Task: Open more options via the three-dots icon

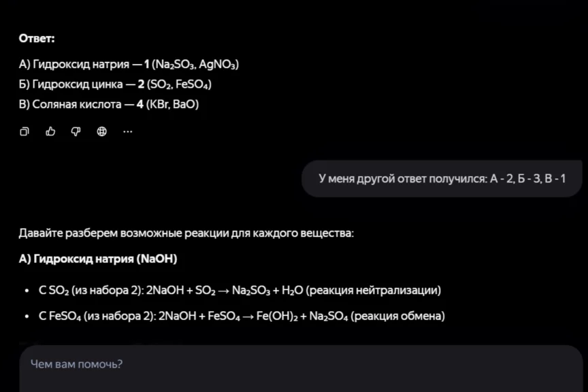Action: [127, 131]
